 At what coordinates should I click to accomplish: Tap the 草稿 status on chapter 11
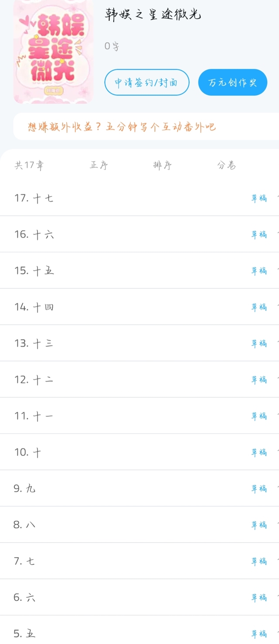[259, 416]
